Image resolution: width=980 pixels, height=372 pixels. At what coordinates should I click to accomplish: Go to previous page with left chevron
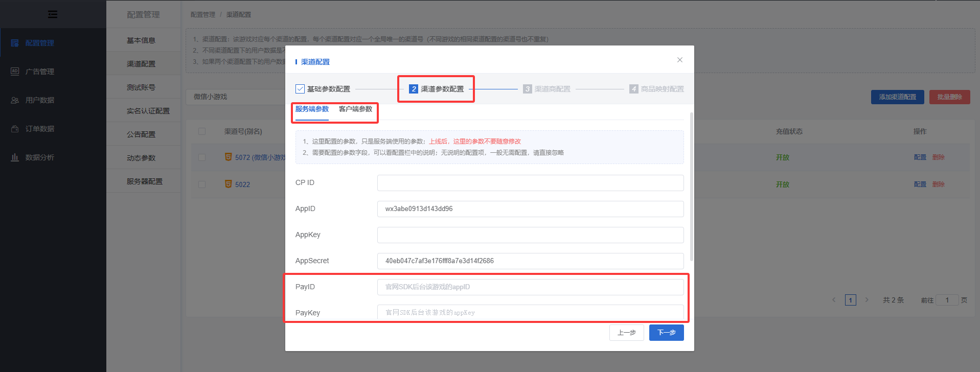[834, 300]
